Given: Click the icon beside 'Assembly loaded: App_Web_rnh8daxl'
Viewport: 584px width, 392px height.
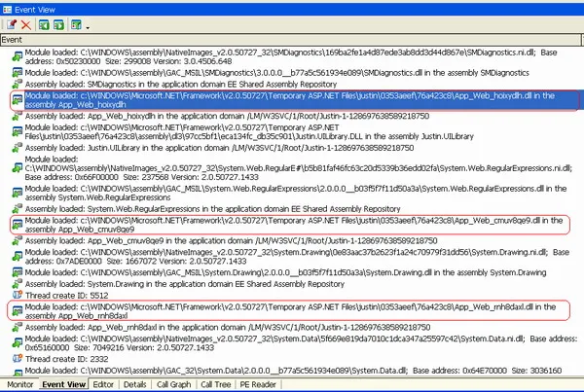Looking at the screenshot, I should coord(18,327).
